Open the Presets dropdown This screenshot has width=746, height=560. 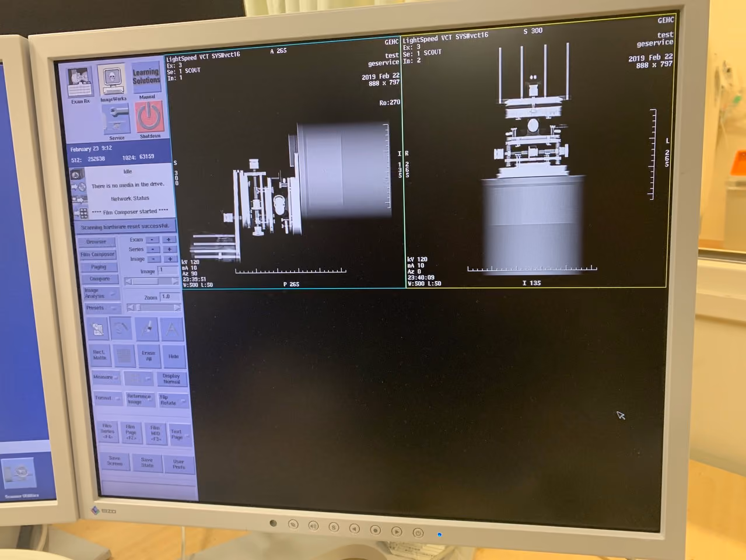click(x=103, y=308)
